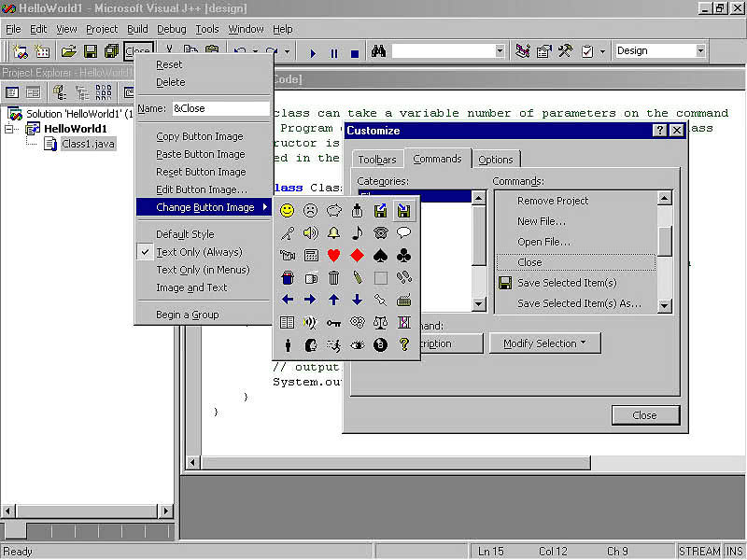This screenshot has width=747, height=560.
Task: Select the New File... command
Action: click(x=576, y=221)
